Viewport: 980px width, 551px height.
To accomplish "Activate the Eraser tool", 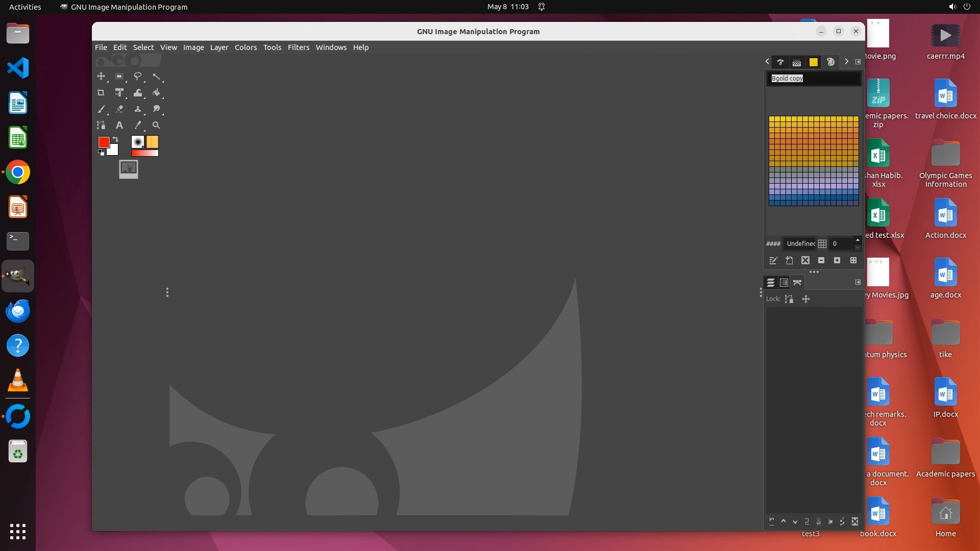I will click(x=119, y=109).
